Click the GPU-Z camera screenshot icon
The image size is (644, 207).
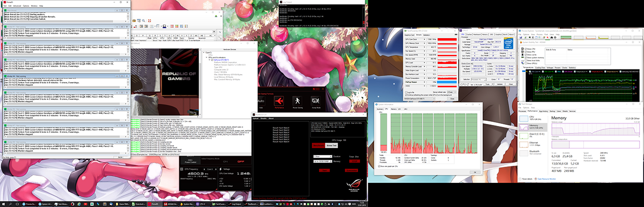click(456, 35)
